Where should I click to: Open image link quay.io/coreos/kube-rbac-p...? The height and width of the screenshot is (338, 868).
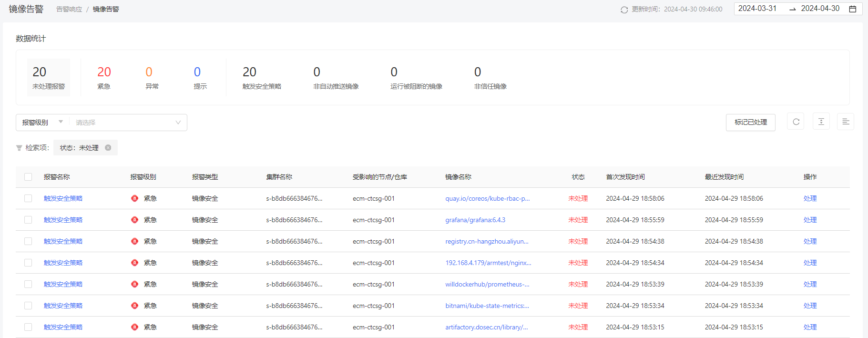[488, 198]
